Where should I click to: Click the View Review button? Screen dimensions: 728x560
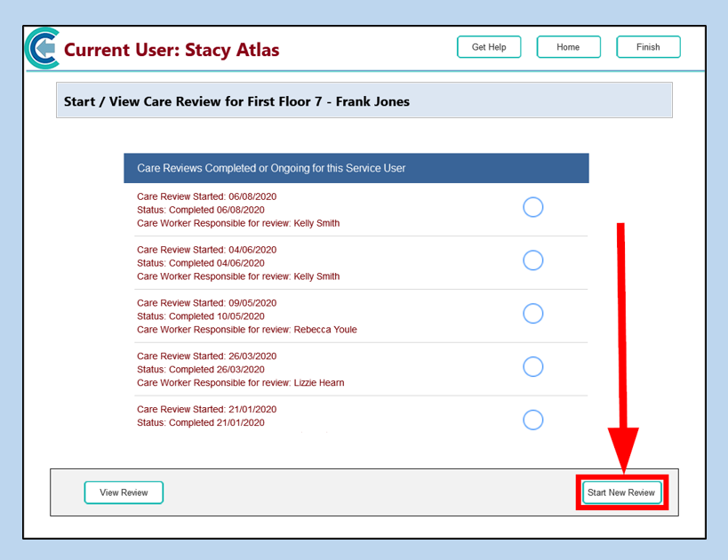click(x=124, y=492)
